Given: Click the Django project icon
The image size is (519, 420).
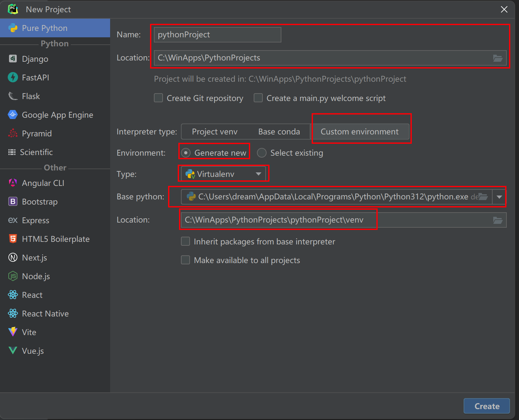Looking at the screenshot, I should coord(13,59).
